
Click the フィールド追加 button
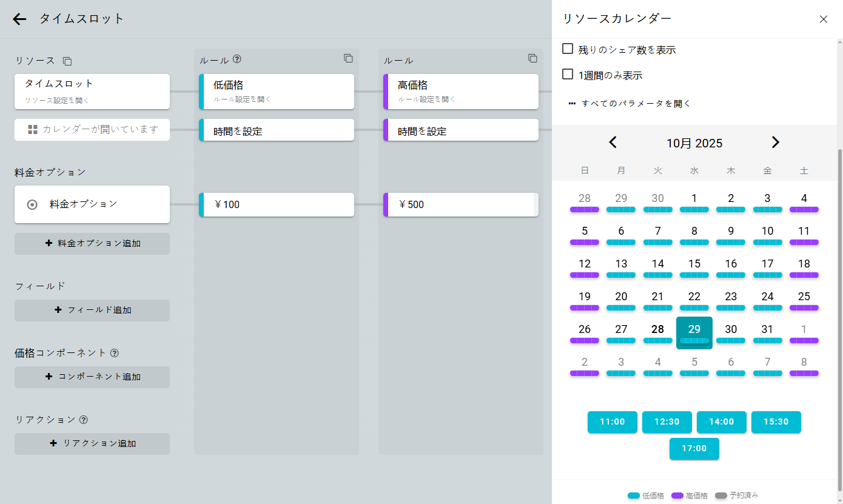point(92,311)
